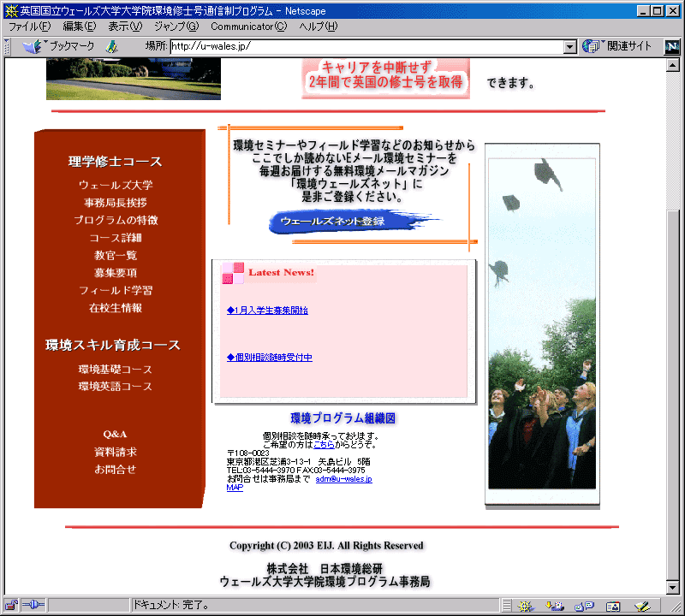Image resolution: width=685 pixels, height=616 pixels.
Task: Open the 1月入学生募集開始 news link
Action: [267, 311]
